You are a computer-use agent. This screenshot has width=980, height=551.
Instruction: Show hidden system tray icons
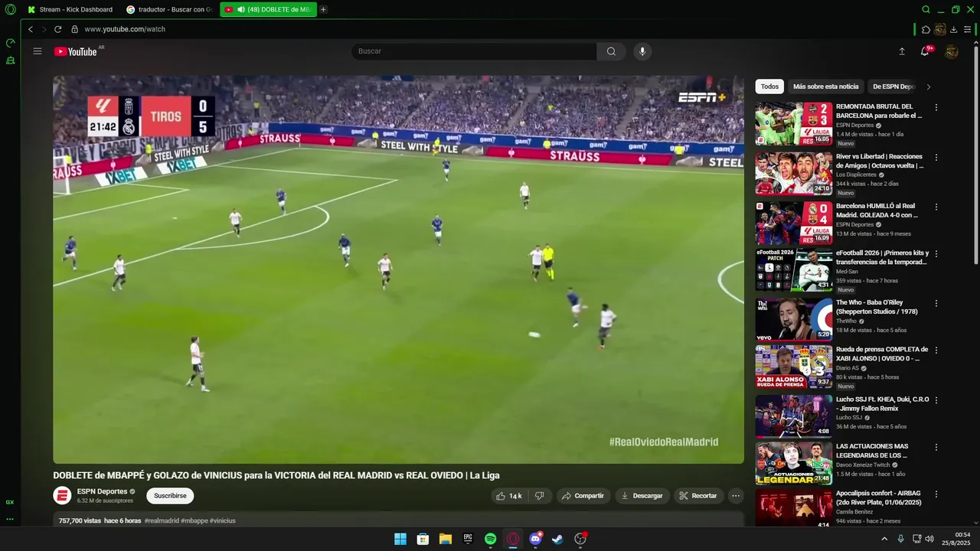(x=884, y=539)
